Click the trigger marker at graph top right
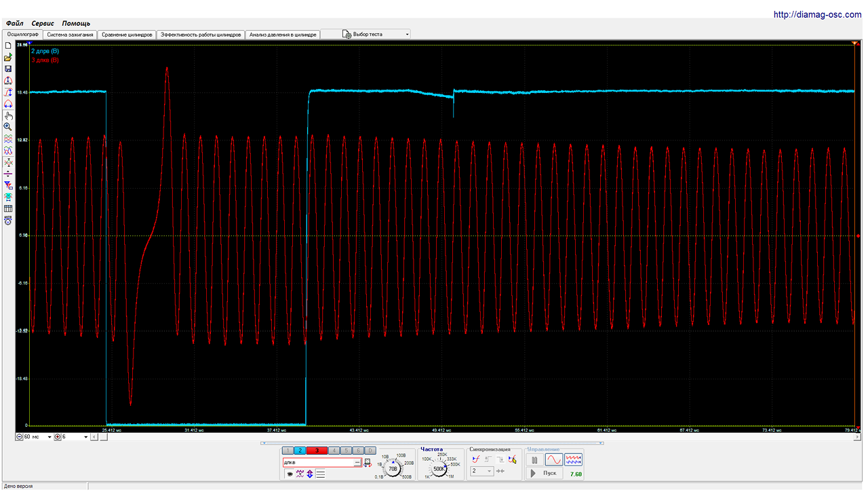 pos(856,44)
